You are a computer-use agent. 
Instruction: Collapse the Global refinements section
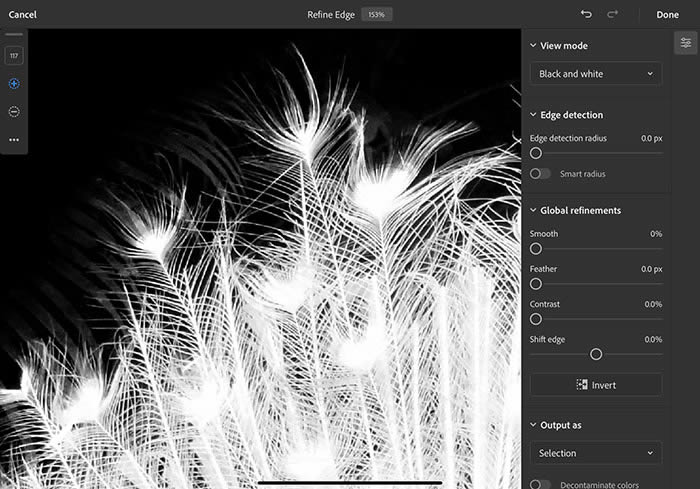pyautogui.click(x=532, y=211)
